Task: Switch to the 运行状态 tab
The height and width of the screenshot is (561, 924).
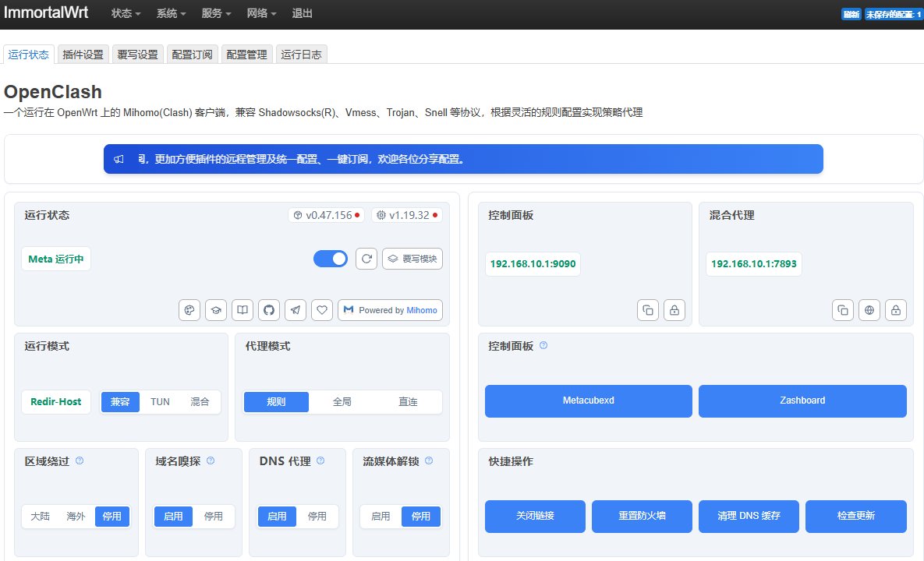Action: pos(28,55)
